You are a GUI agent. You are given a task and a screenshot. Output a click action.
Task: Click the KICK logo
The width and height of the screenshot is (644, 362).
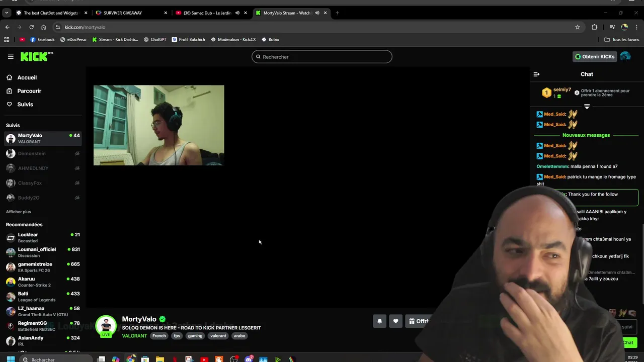pyautogui.click(x=36, y=57)
